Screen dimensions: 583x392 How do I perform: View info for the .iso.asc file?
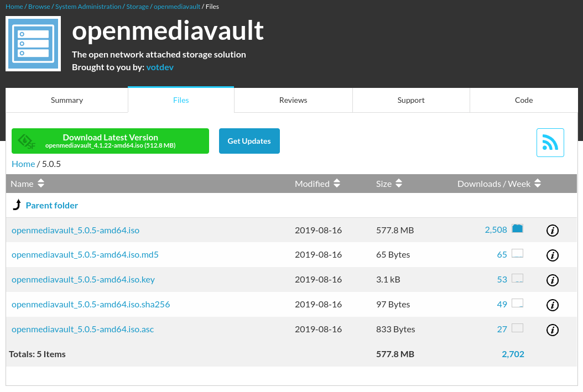pos(552,330)
